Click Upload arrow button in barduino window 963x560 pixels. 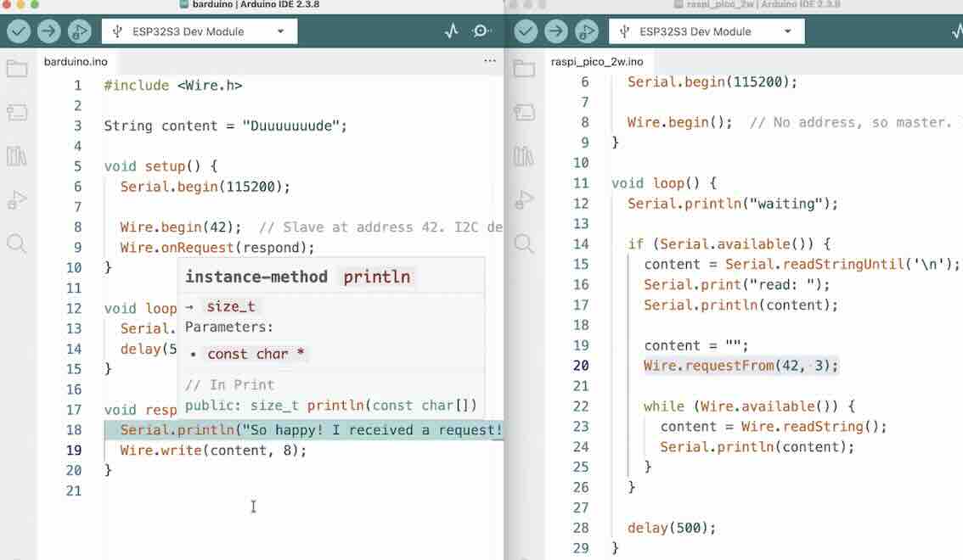pos(48,31)
